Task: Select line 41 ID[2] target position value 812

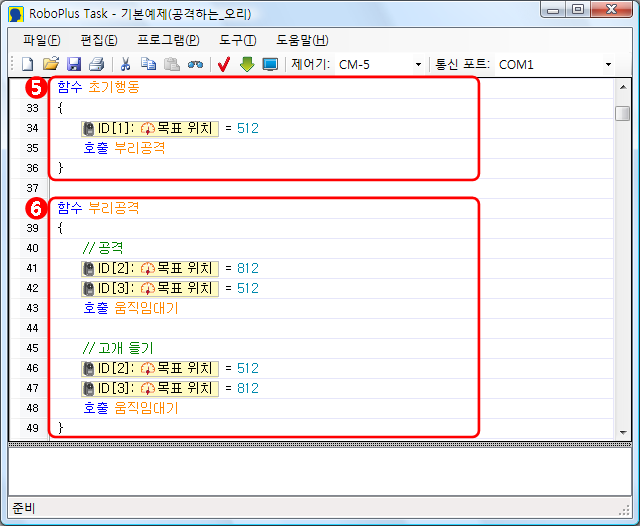Action: click(x=248, y=268)
